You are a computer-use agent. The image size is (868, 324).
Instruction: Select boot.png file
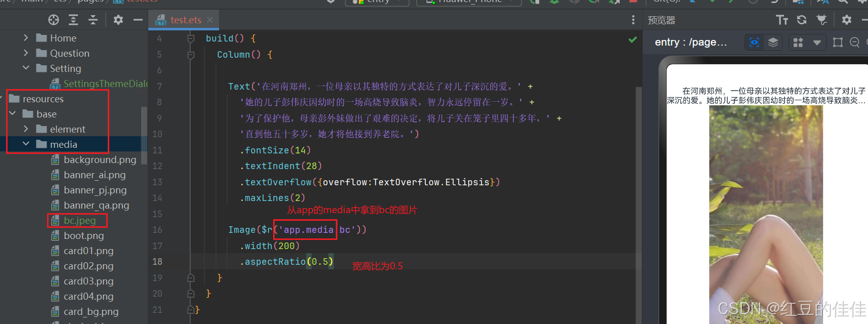coord(77,235)
